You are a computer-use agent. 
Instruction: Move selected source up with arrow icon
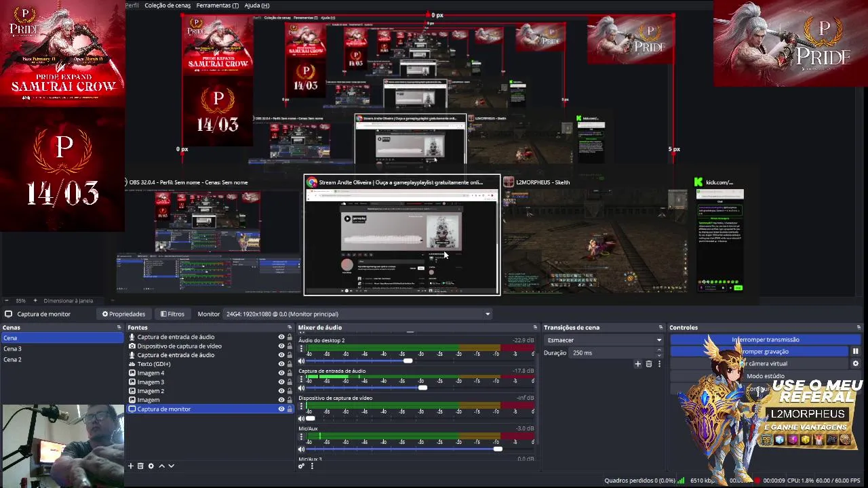(161, 466)
